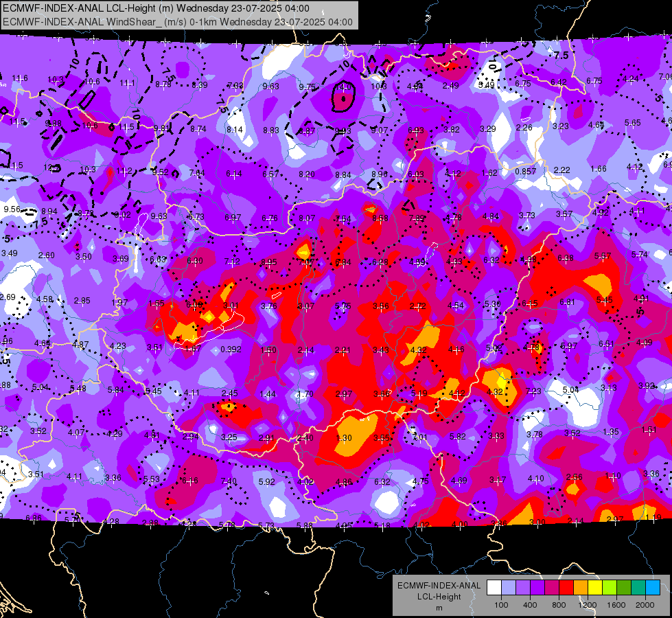672x618 pixels.
Task: Click the wind shear value 5.67
Action: click(x=603, y=255)
